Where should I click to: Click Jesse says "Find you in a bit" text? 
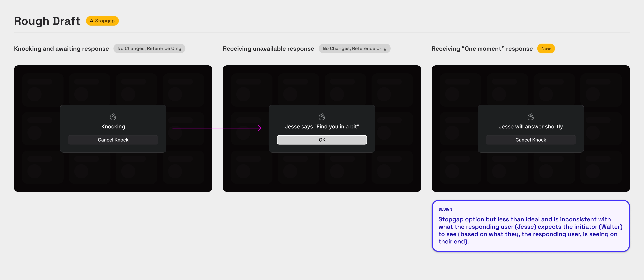tap(322, 126)
